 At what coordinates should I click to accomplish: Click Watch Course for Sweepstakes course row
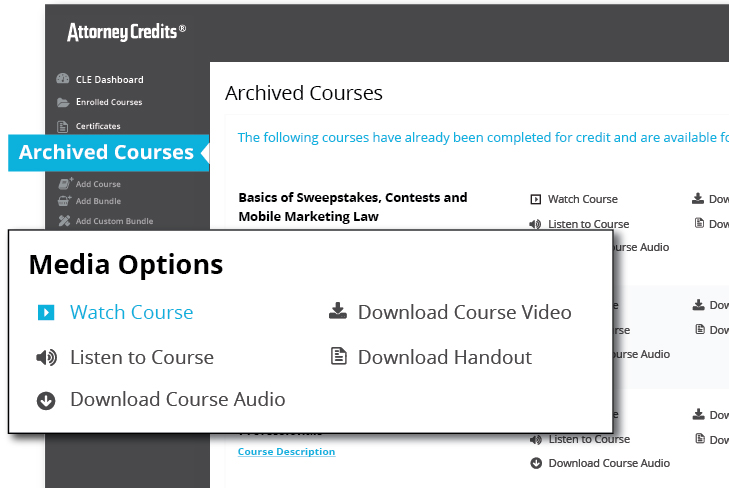(583, 199)
